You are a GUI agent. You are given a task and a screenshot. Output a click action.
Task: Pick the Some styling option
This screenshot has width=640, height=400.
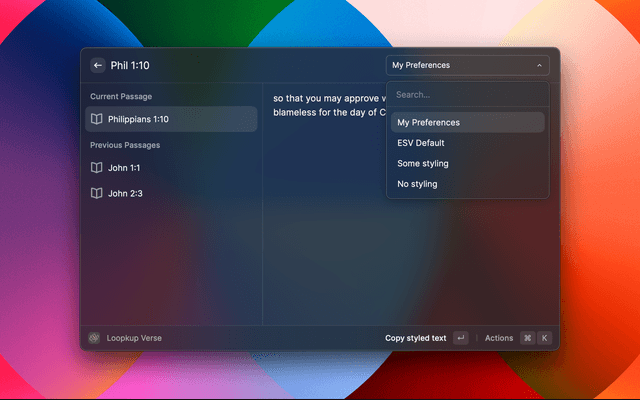click(423, 163)
